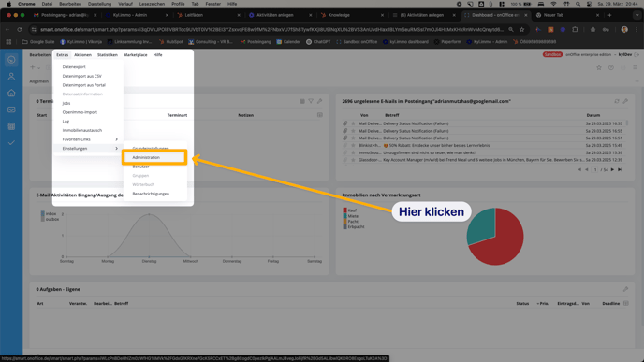Open the hamburger menu icon at top right
Image resolution: width=644 pixels, height=362 pixels.
[635, 67]
